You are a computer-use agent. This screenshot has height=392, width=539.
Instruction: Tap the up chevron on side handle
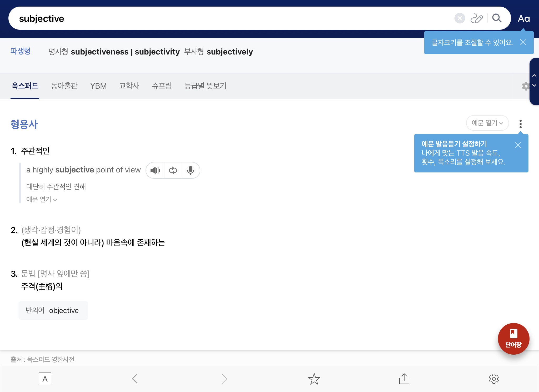(x=534, y=76)
